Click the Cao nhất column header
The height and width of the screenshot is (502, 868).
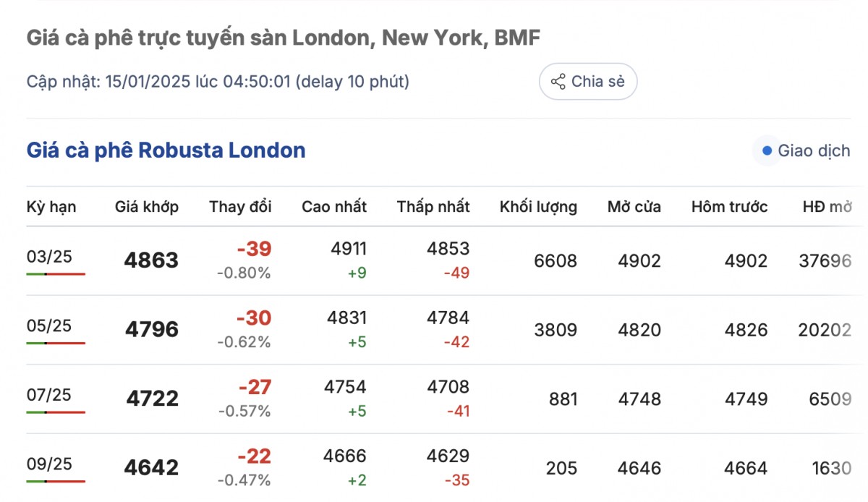tap(334, 207)
